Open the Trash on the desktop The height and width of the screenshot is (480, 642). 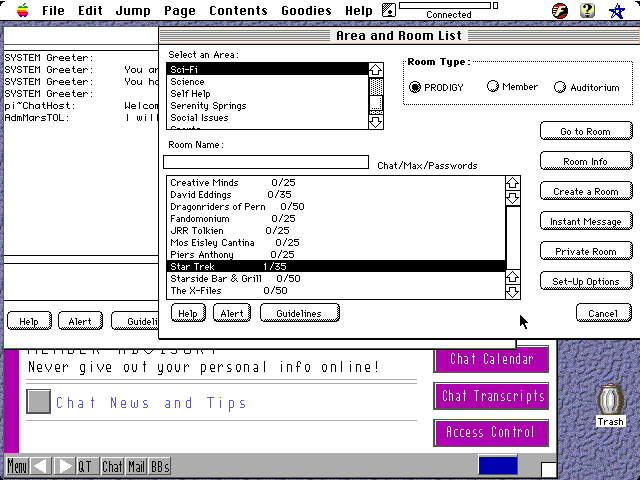click(x=610, y=405)
